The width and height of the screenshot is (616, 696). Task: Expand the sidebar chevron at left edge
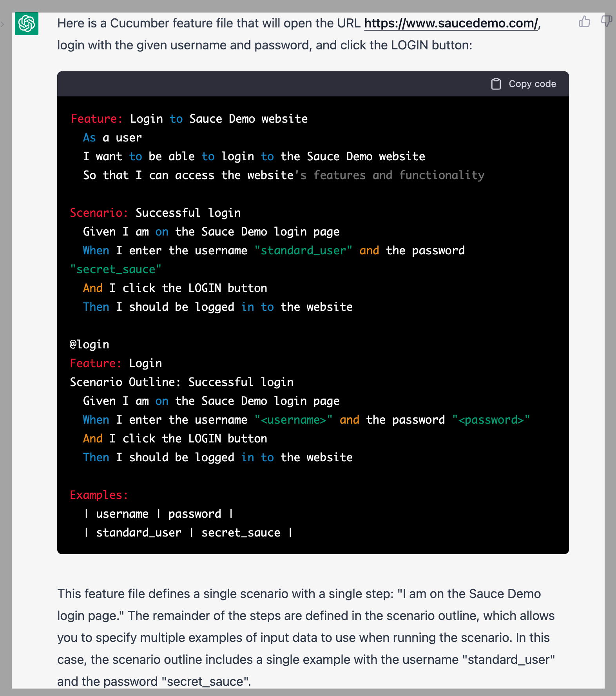click(x=2, y=24)
